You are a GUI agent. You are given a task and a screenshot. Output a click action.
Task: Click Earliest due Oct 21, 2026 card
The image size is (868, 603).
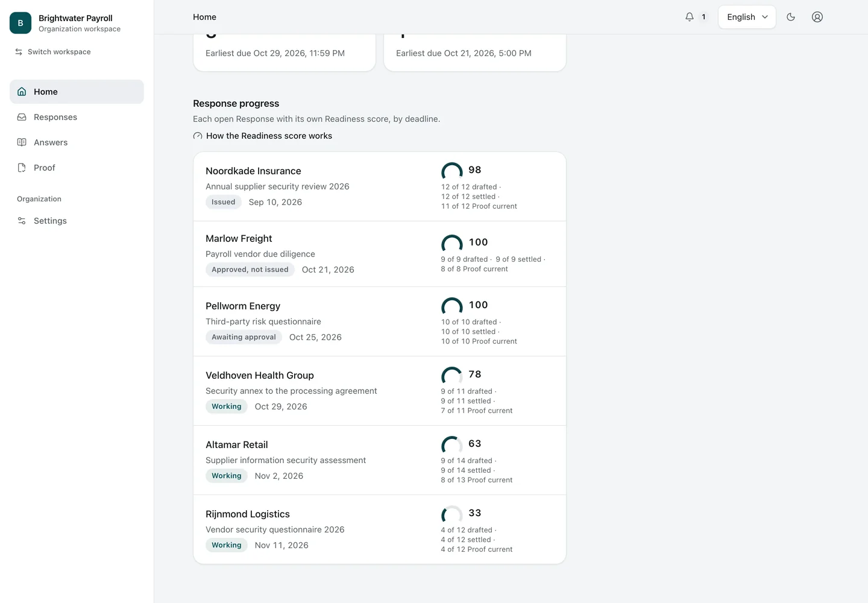[475, 53]
